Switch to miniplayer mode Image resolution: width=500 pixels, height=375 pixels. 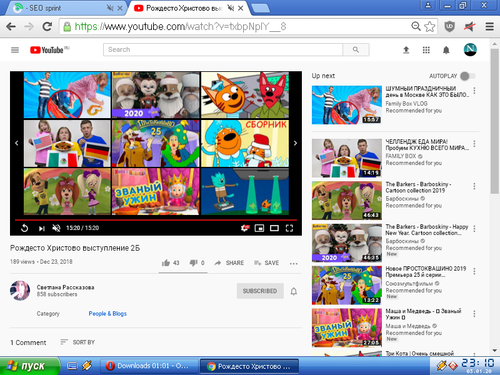coord(259,228)
